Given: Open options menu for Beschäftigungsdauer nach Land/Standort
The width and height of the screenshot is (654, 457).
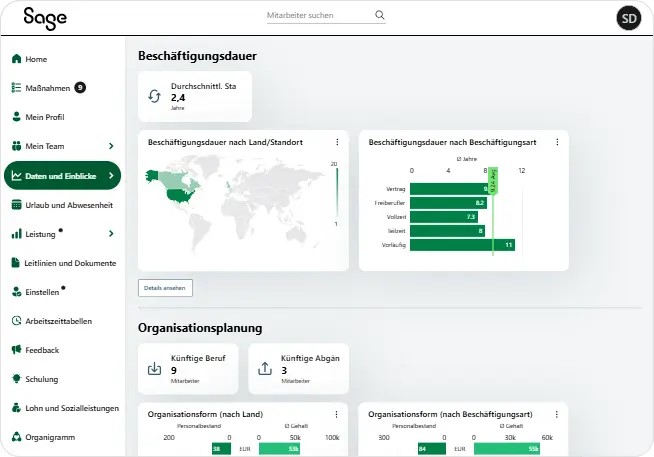Looking at the screenshot, I should (x=336, y=143).
